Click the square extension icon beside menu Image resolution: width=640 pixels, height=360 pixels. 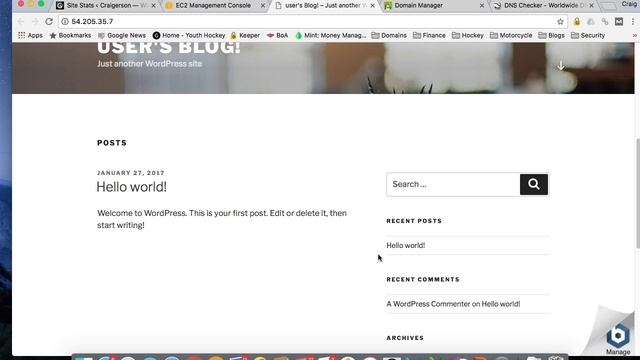[619, 22]
